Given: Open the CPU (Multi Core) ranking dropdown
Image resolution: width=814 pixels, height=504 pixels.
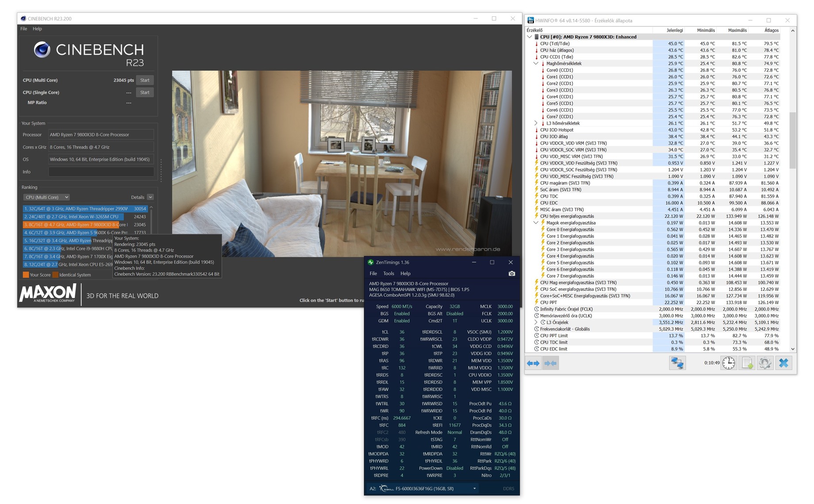Looking at the screenshot, I should click(x=46, y=197).
